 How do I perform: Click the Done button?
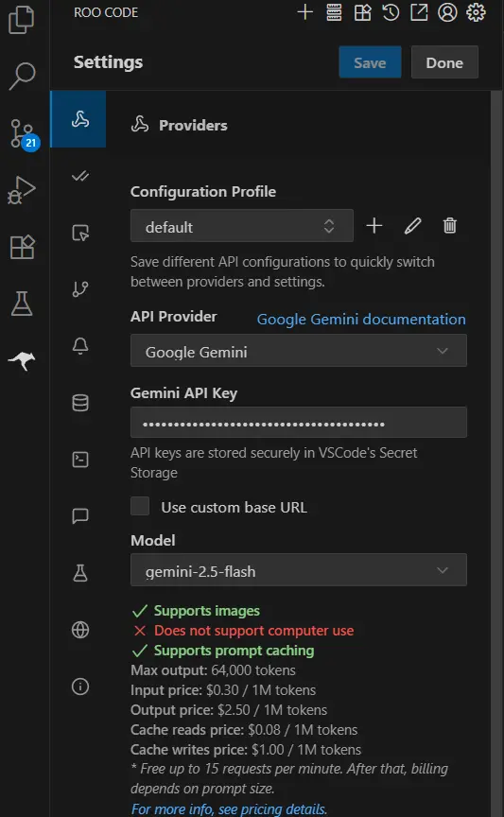point(444,62)
